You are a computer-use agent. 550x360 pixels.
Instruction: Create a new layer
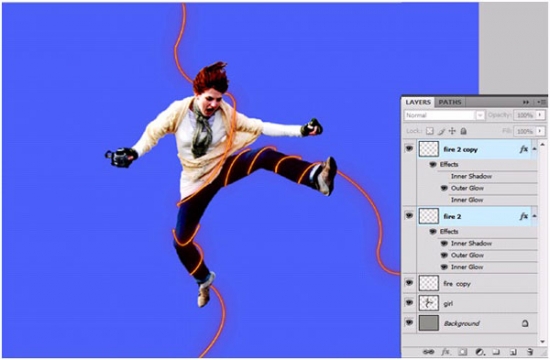click(513, 352)
